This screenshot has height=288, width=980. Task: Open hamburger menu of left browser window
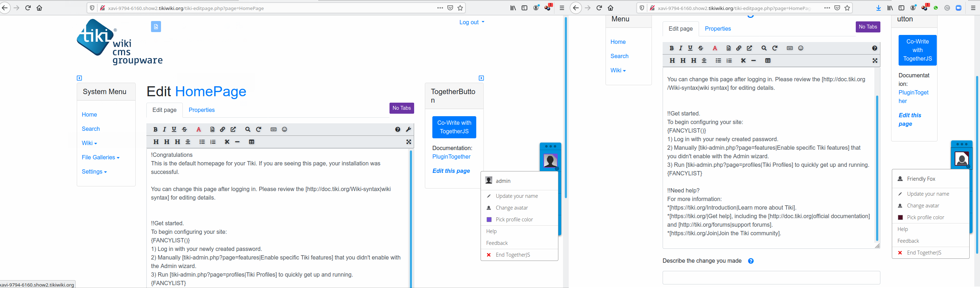[562, 8]
